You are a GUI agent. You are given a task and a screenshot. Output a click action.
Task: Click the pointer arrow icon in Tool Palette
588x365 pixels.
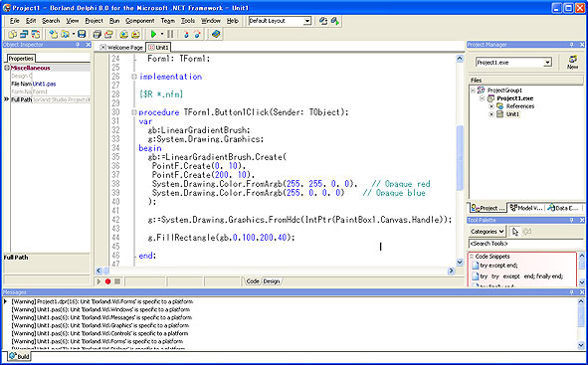[x=515, y=232]
